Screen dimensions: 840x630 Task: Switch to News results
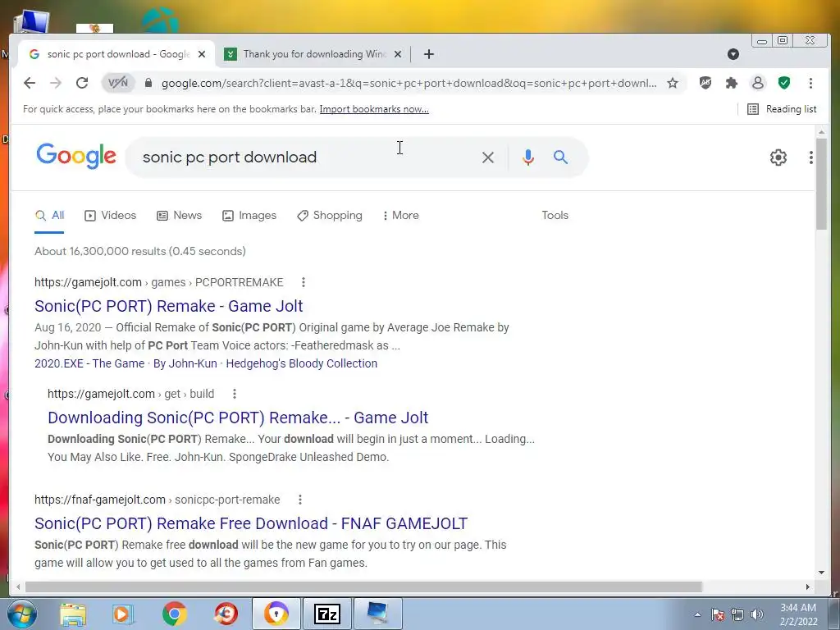[x=179, y=216]
